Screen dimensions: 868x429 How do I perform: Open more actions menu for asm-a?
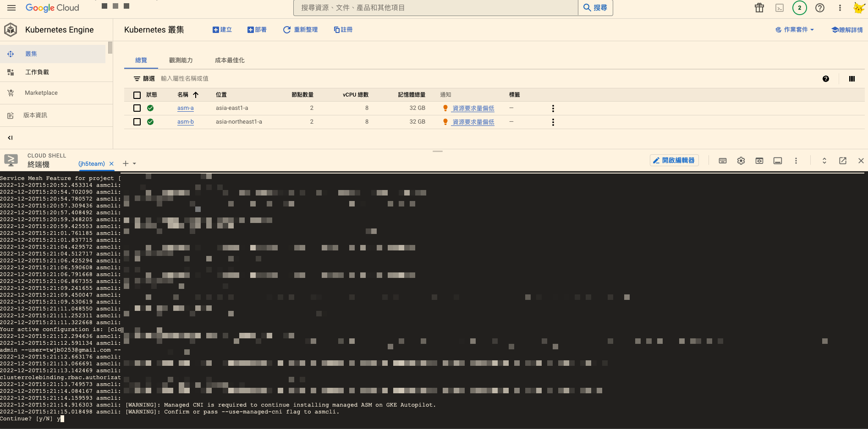553,109
